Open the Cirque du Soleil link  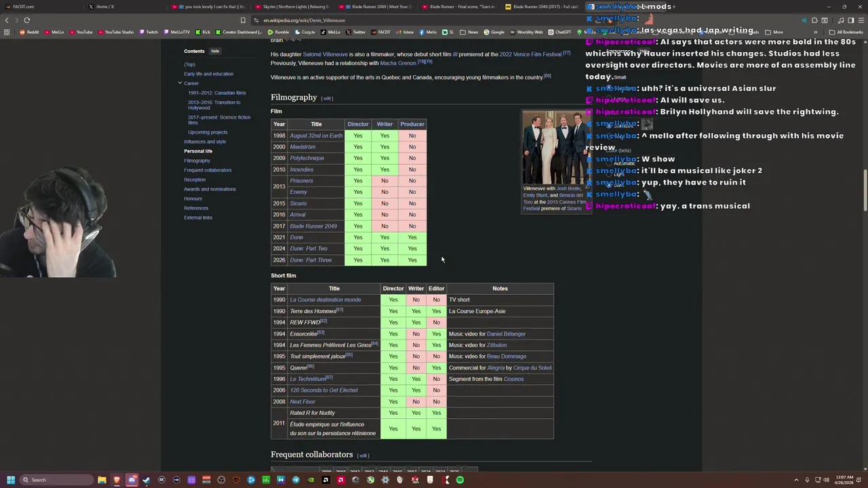point(532,367)
